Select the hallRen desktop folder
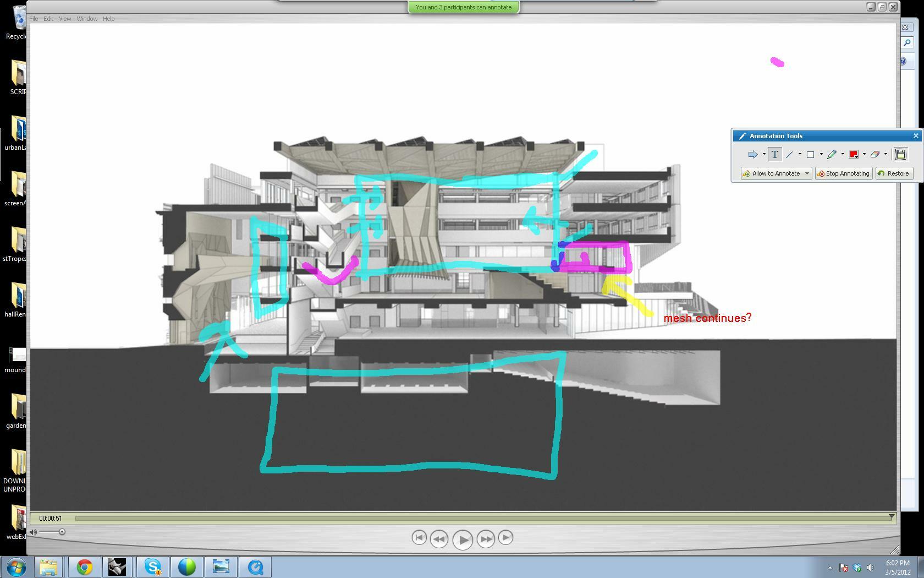Viewport: 924px width, 578px height. tap(16, 299)
